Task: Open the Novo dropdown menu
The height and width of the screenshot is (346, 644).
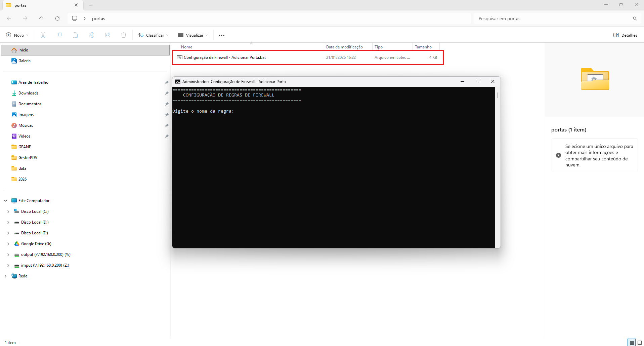Action: (17, 35)
